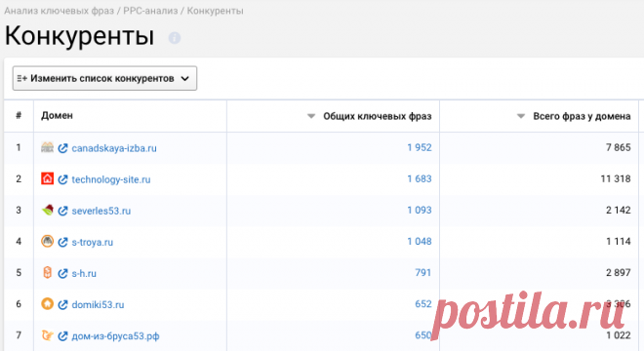The height and width of the screenshot is (351, 644).
Task: Select total phrases value 2 142
Action: 618,211
